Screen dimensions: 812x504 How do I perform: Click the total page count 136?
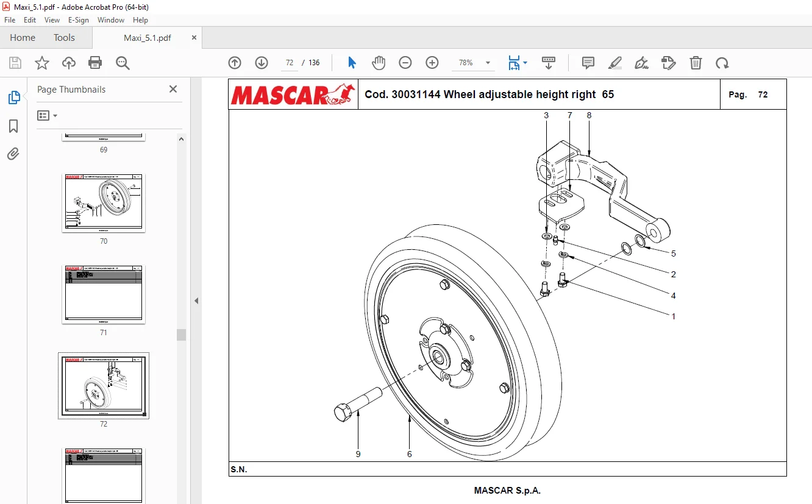pyautogui.click(x=314, y=63)
